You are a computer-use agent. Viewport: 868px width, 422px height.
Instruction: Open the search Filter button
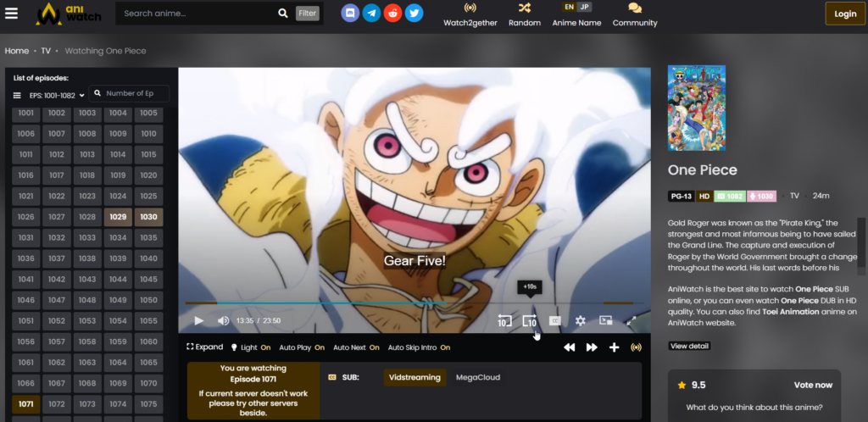(307, 14)
